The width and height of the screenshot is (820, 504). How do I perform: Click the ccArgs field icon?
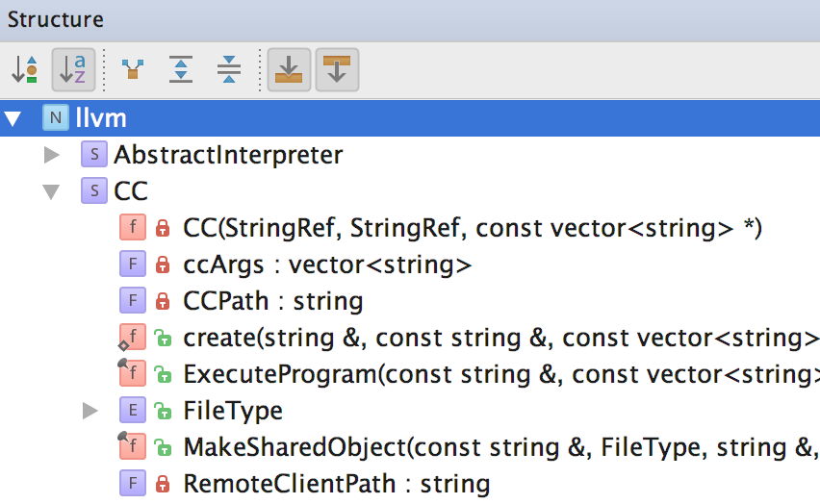click(132, 265)
